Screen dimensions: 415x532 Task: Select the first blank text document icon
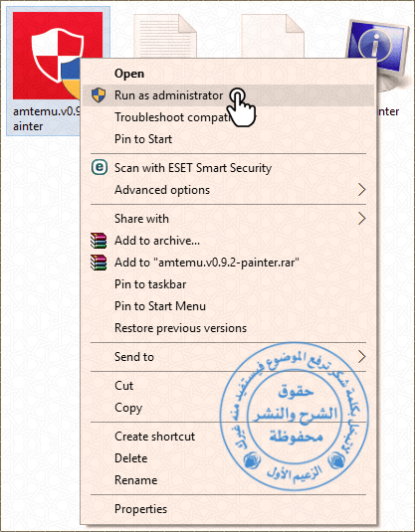(165, 36)
